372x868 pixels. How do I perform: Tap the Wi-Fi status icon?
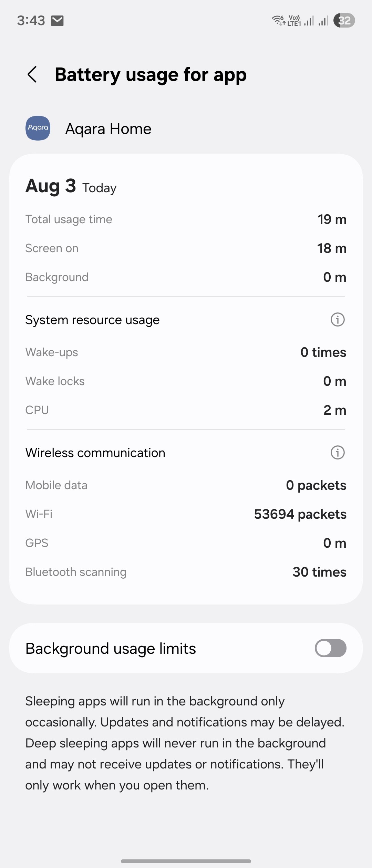point(278,20)
